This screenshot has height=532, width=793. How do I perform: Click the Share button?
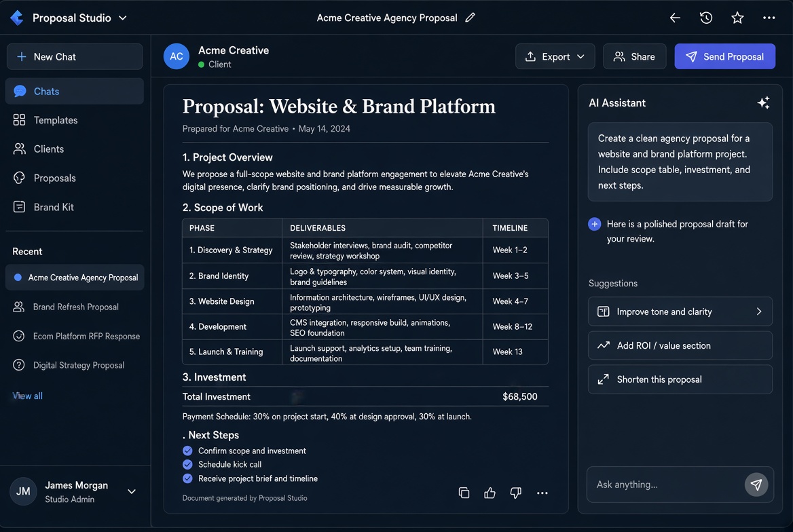(634, 56)
